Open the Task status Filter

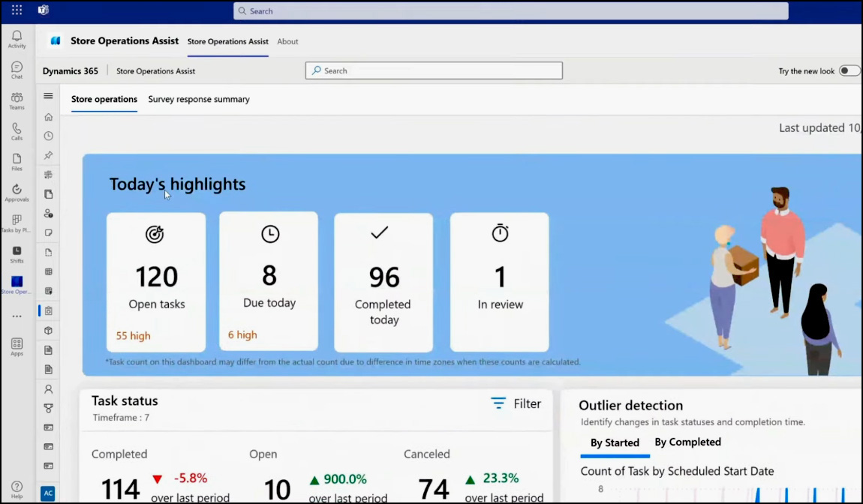[516, 403]
